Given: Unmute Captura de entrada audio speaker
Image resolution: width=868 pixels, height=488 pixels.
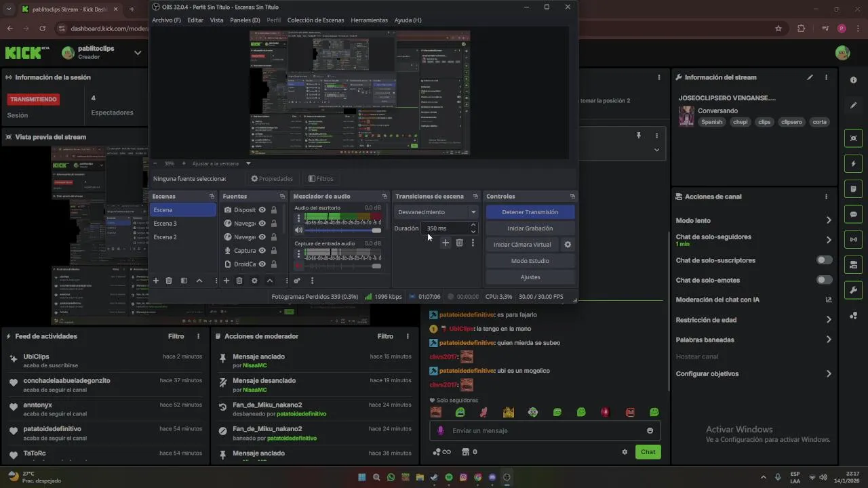Looking at the screenshot, I should [x=298, y=266].
